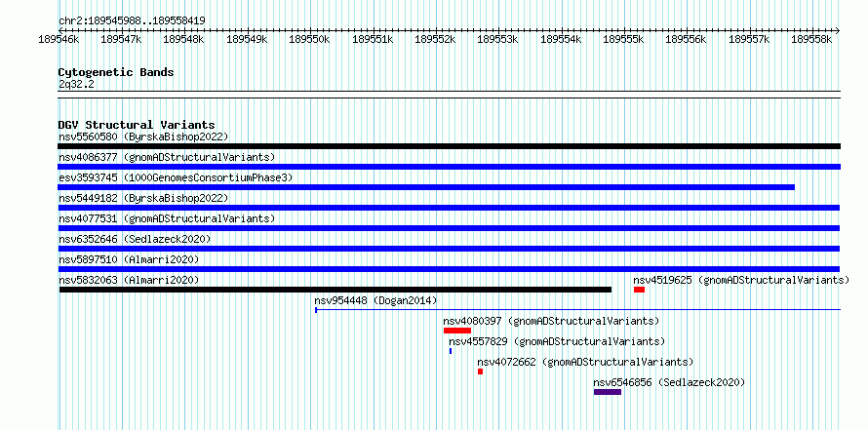Click the chr2:189545988..189558419 region label
The width and height of the screenshot is (868, 430).
(x=133, y=20)
